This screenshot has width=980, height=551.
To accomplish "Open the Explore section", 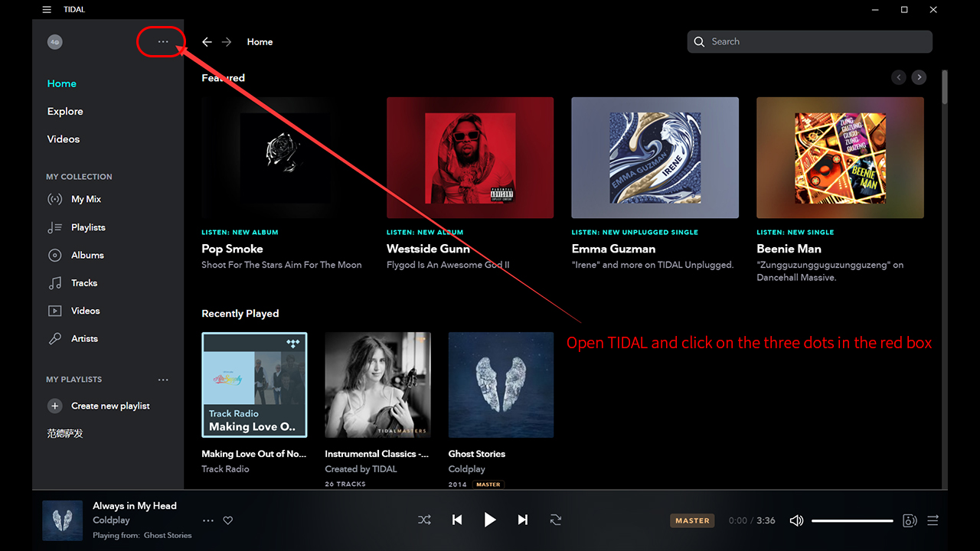I will [x=65, y=111].
